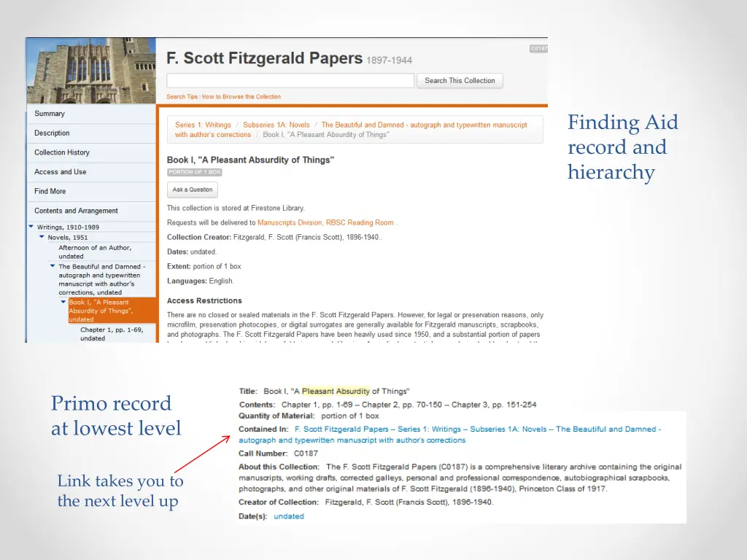Image resolution: width=747 pixels, height=560 pixels.
Task: Select Novels, 1951 in tree
Action: [x=68, y=237]
